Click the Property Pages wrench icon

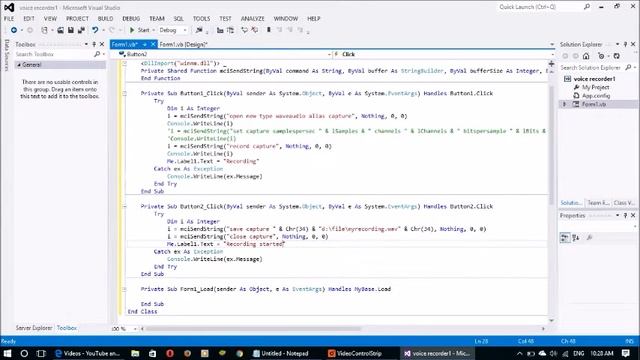coord(589,238)
